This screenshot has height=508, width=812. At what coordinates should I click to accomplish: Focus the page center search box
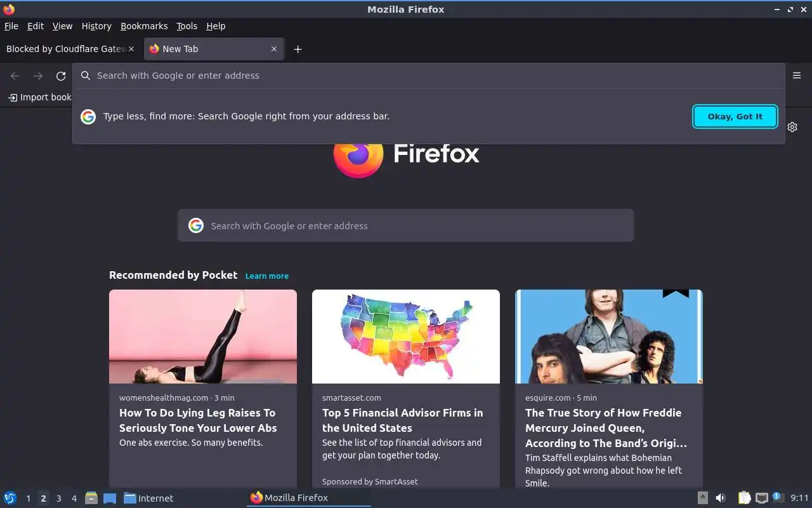point(406,225)
